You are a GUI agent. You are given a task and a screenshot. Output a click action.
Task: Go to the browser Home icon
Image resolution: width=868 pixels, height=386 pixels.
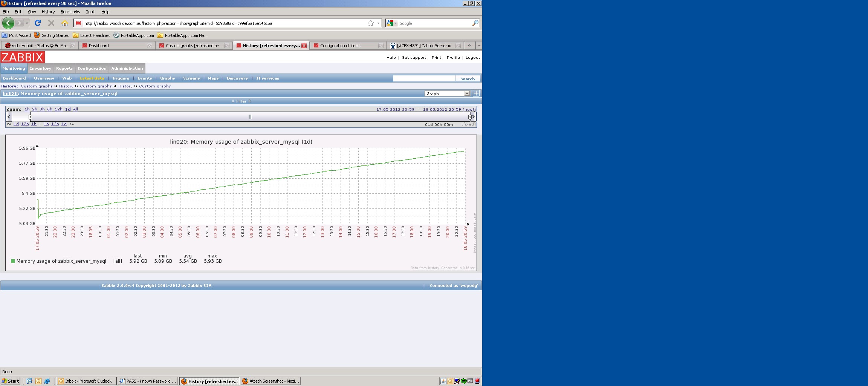pyautogui.click(x=64, y=23)
